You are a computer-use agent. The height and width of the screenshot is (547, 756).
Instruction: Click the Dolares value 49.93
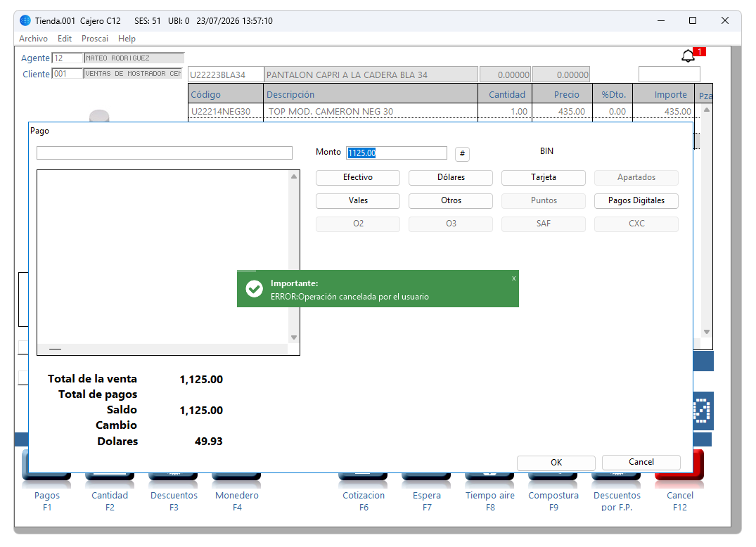209,442
